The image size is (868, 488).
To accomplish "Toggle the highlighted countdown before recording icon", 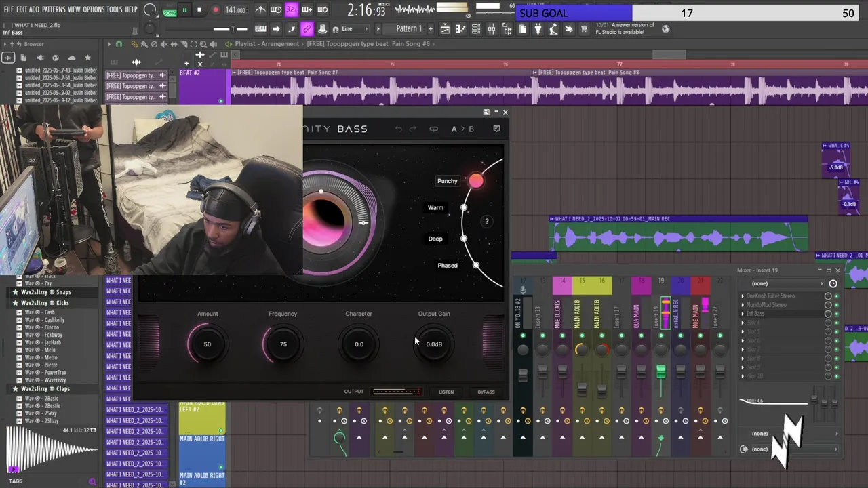I will tap(291, 9).
